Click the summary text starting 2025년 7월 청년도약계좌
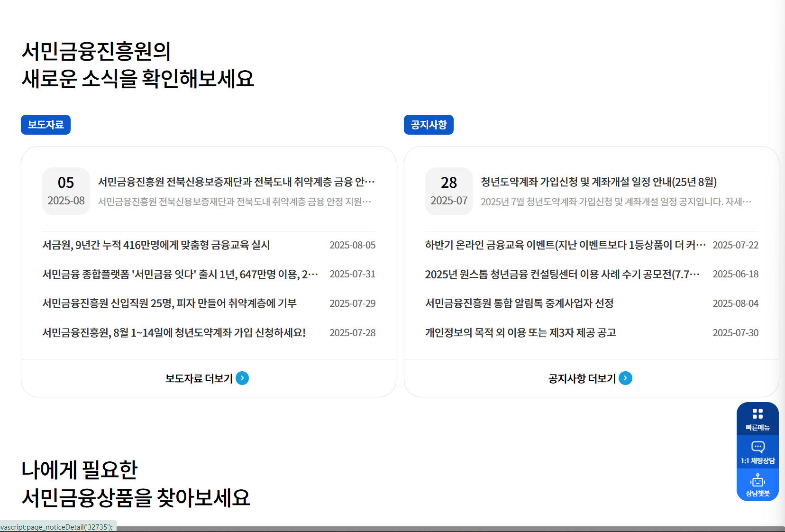 tap(616, 202)
